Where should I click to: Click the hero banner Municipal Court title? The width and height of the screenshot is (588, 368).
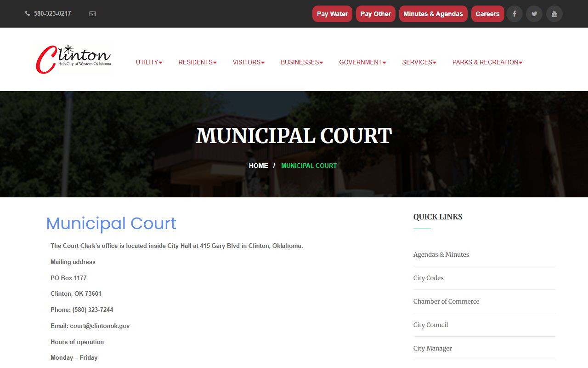point(294,136)
